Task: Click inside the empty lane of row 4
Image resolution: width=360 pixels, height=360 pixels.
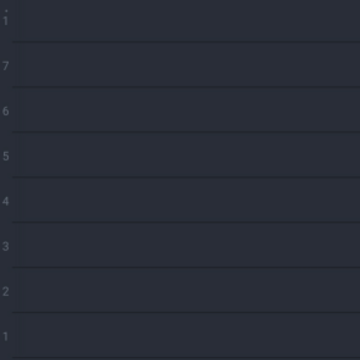Action: [x=186, y=200]
